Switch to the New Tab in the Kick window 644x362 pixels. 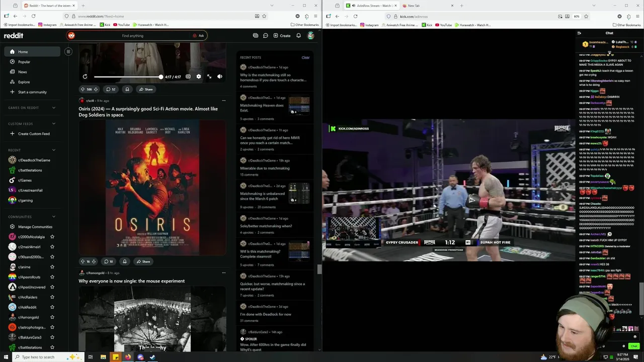coord(427,6)
